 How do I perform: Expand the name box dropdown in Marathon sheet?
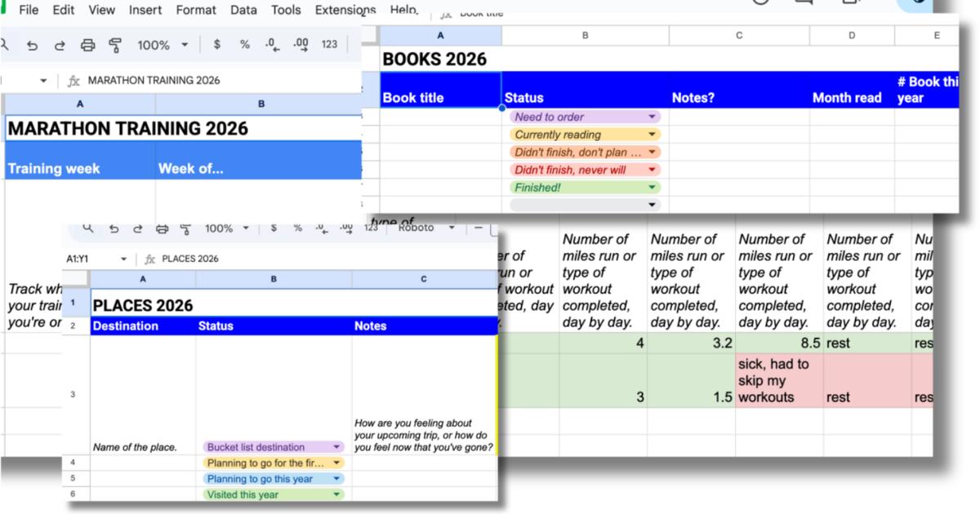(43, 81)
